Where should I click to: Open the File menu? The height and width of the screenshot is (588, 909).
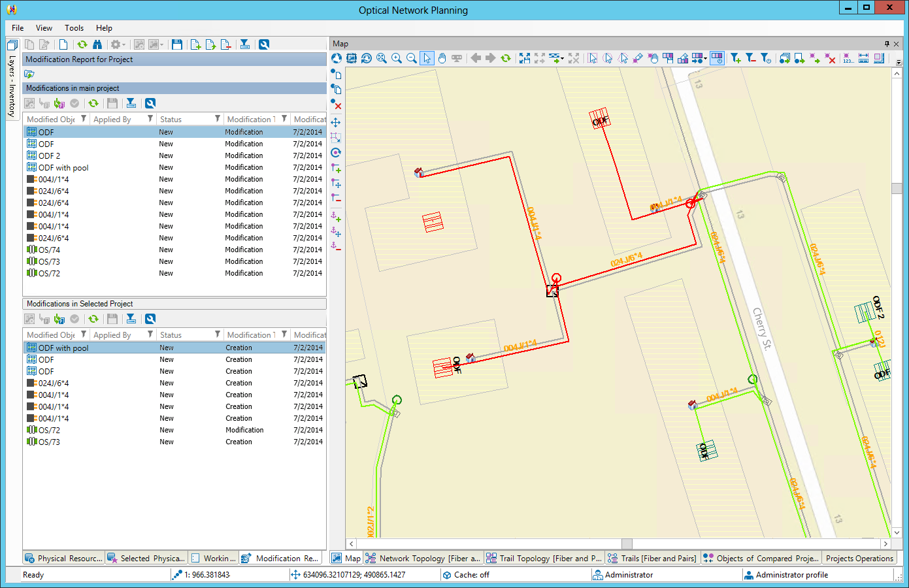coord(18,28)
